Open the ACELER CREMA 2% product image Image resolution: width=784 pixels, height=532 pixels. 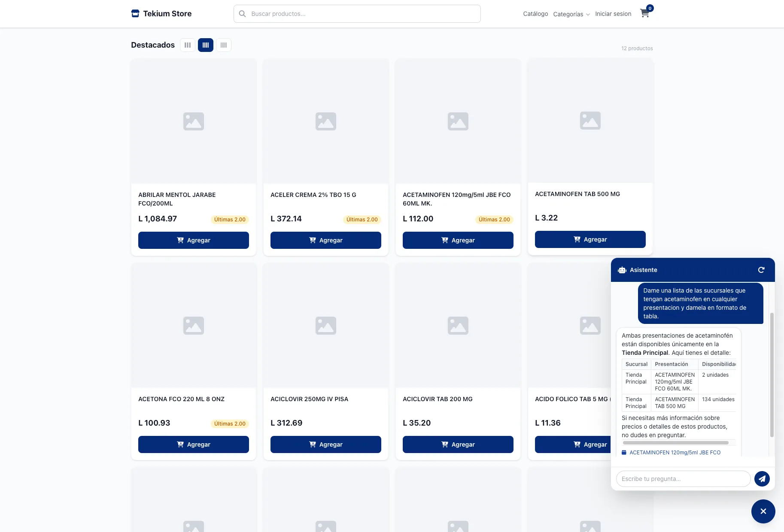click(326, 121)
